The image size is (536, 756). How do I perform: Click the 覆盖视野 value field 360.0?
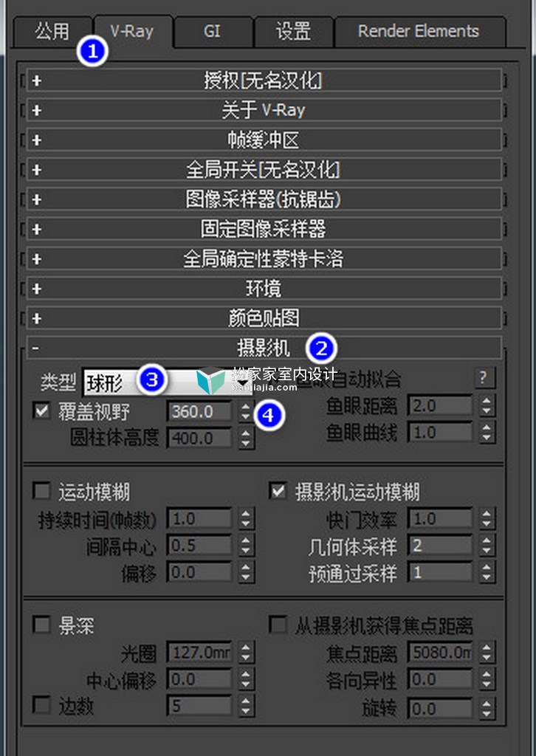(x=199, y=412)
